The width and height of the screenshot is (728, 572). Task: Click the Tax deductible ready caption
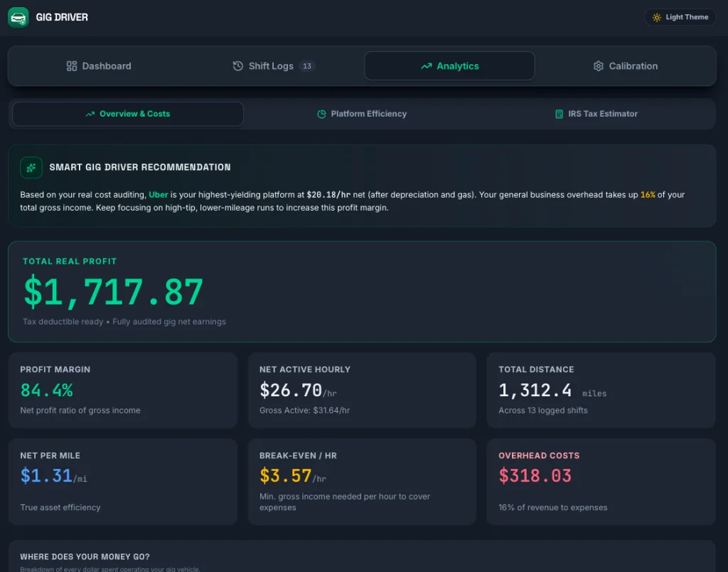(x=124, y=322)
